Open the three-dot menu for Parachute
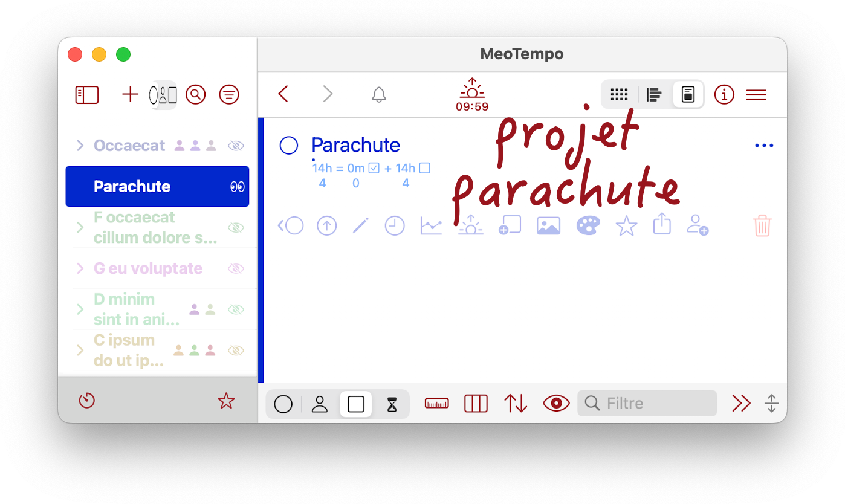Viewport: 845px width, 504px height. [764, 146]
